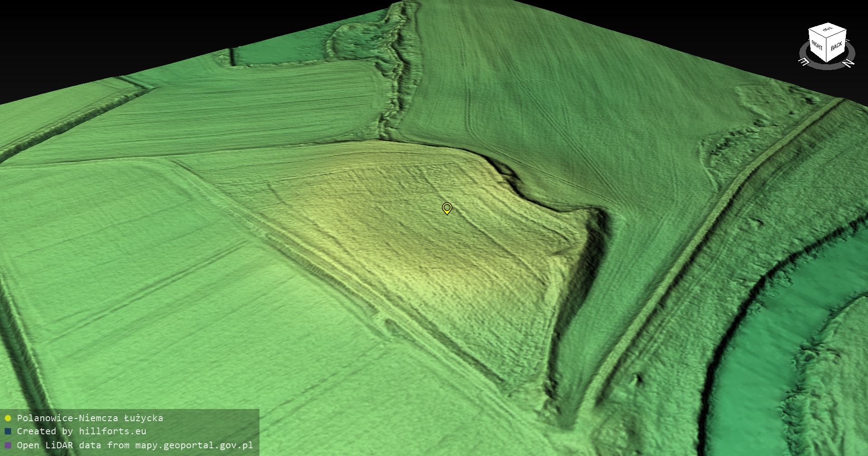Click the purple square legend marker
The width and height of the screenshot is (868, 456).
pos(8,445)
